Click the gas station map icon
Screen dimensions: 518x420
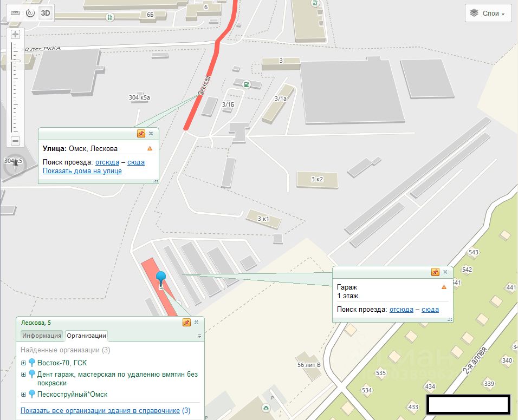(x=247, y=84)
